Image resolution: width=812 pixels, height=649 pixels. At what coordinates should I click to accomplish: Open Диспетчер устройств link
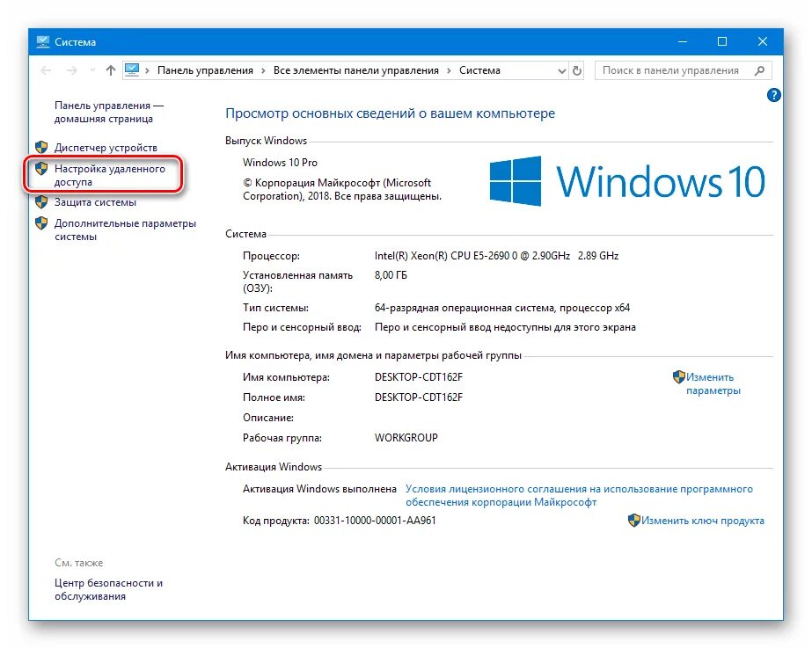pos(106,148)
